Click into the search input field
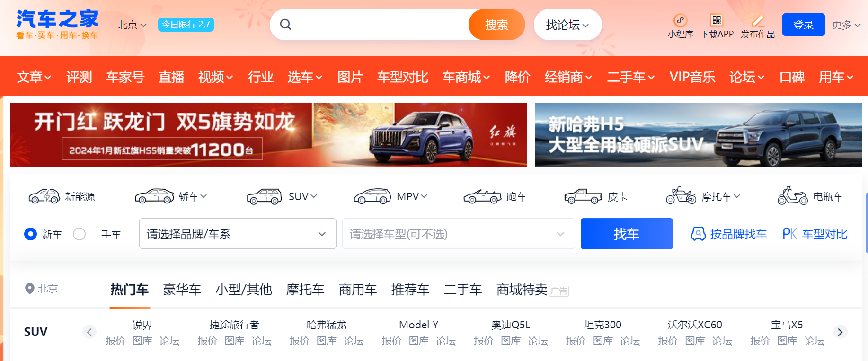The width and height of the screenshot is (868, 361). 379,25
